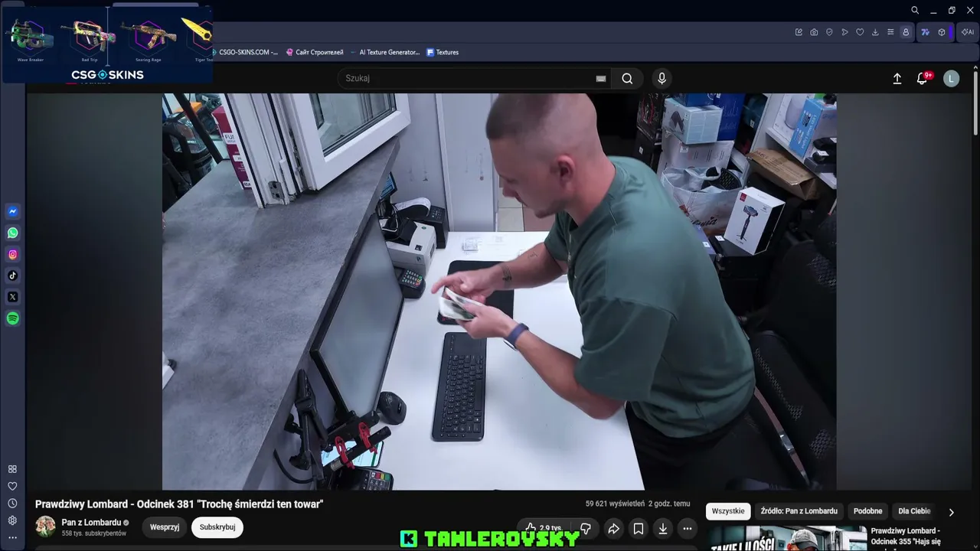
Task: Dislike the video with thumbs-down
Action: click(586, 528)
